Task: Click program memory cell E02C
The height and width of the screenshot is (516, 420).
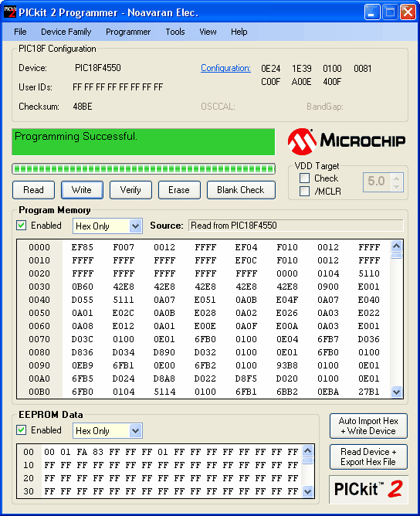Action: tap(124, 313)
